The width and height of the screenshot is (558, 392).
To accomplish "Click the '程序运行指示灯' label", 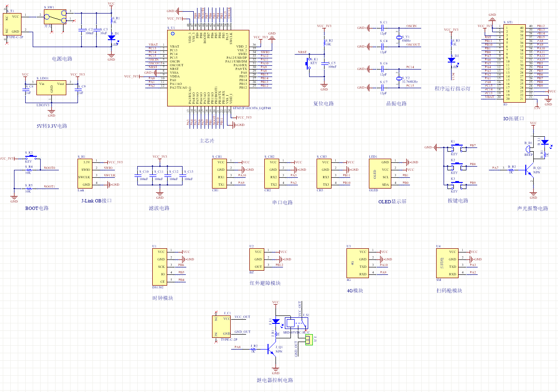I will (x=452, y=89).
